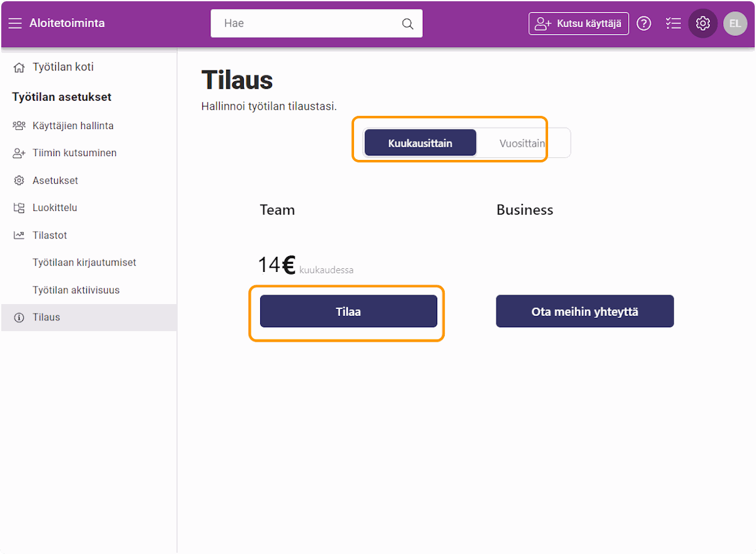Click the home icon beside Työtilan koti

20,67
